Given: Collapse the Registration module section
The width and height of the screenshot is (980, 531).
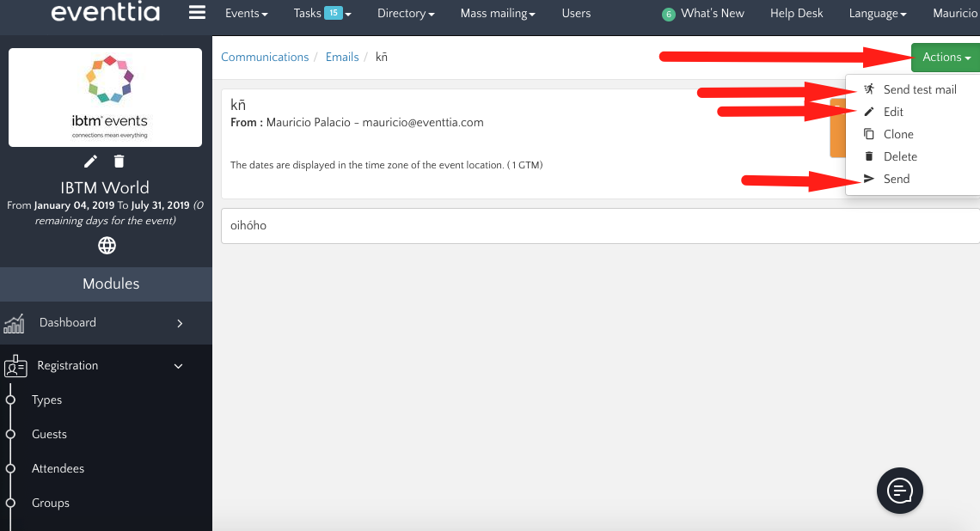Looking at the screenshot, I should (179, 366).
